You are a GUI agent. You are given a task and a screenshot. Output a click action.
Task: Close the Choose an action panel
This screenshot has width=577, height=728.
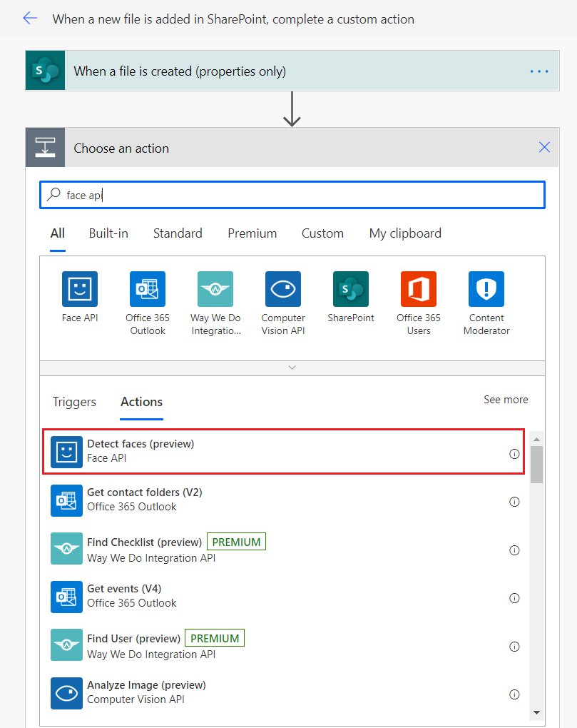(x=545, y=148)
